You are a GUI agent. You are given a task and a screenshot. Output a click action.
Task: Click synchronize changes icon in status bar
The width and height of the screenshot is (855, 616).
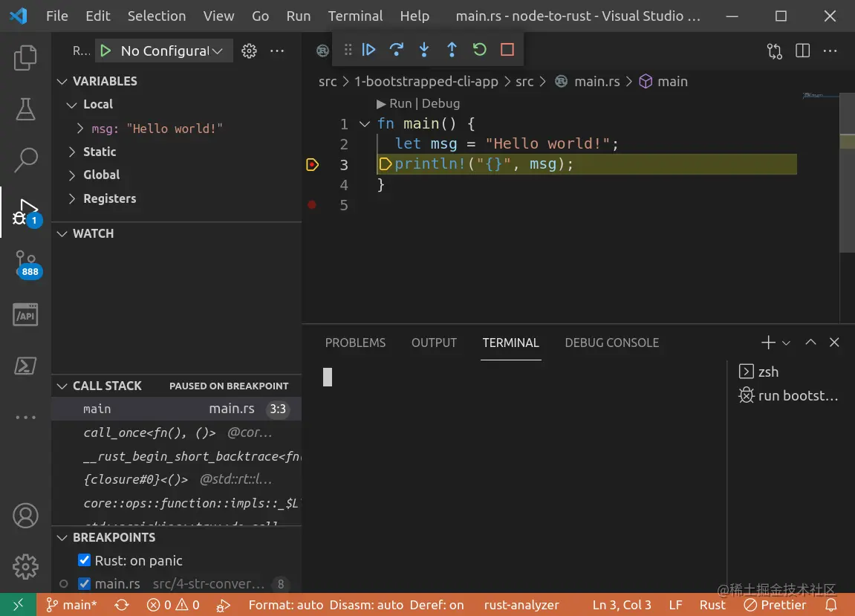coord(122,605)
